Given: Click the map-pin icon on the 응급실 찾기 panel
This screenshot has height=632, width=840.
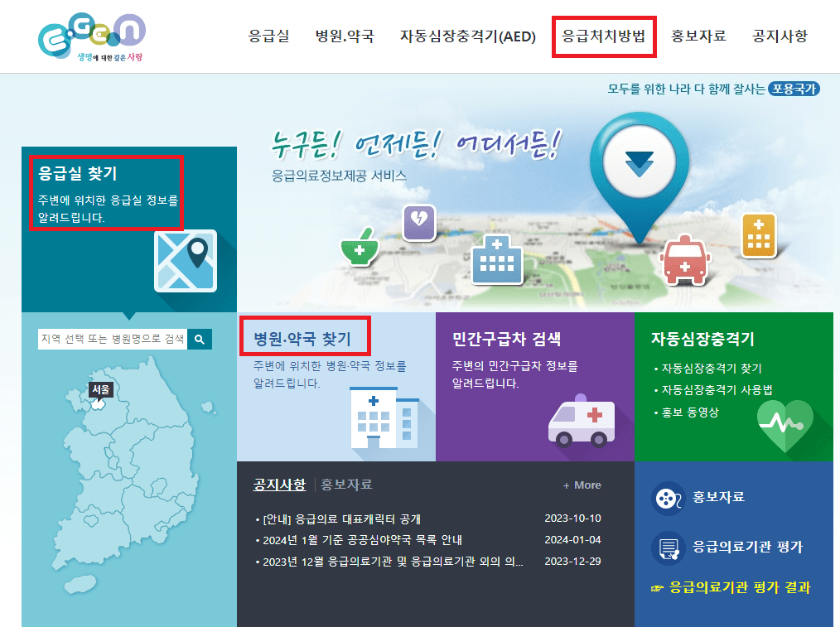Looking at the screenshot, I should (186, 261).
